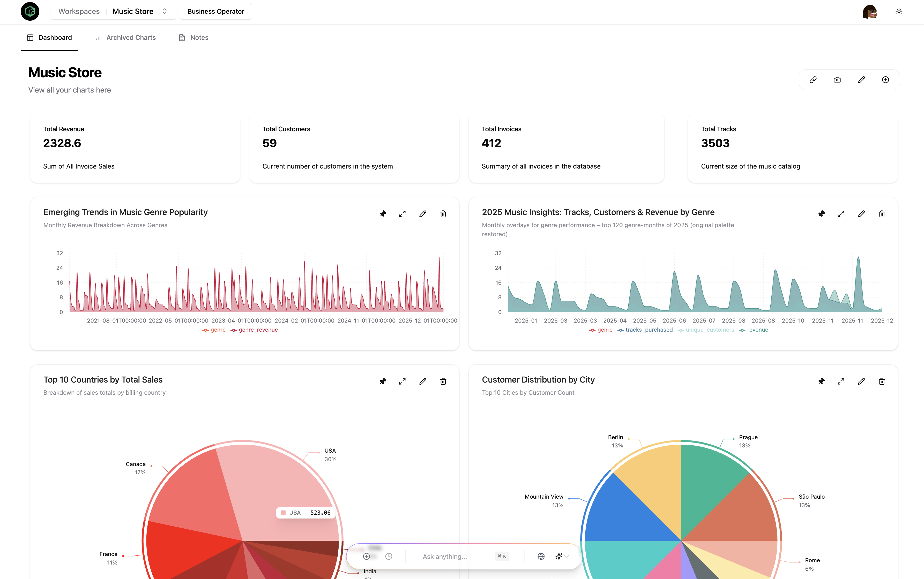Expand the Emerging Trends chart to fullscreen
Screen dimensions: 924x579
402,214
